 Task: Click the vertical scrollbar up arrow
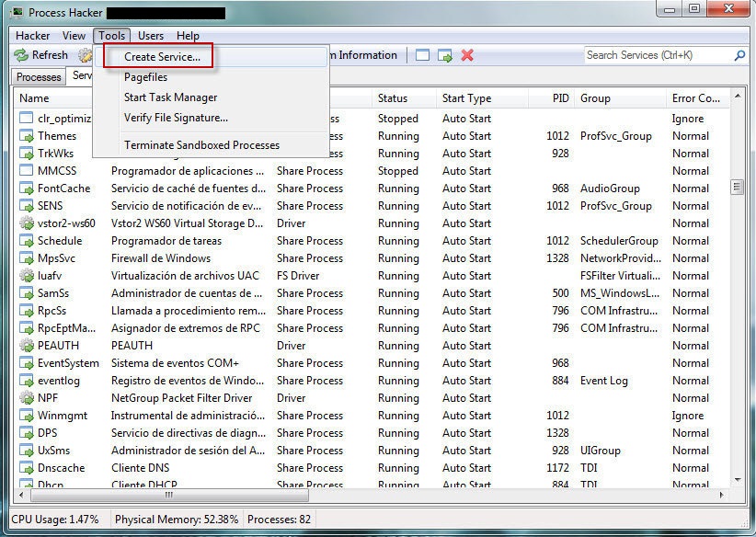coord(737,97)
